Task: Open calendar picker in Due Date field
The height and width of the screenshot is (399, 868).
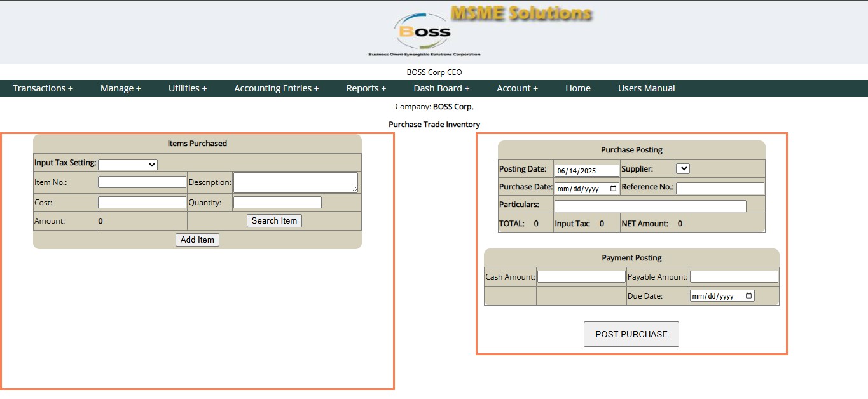Action: [x=748, y=296]
